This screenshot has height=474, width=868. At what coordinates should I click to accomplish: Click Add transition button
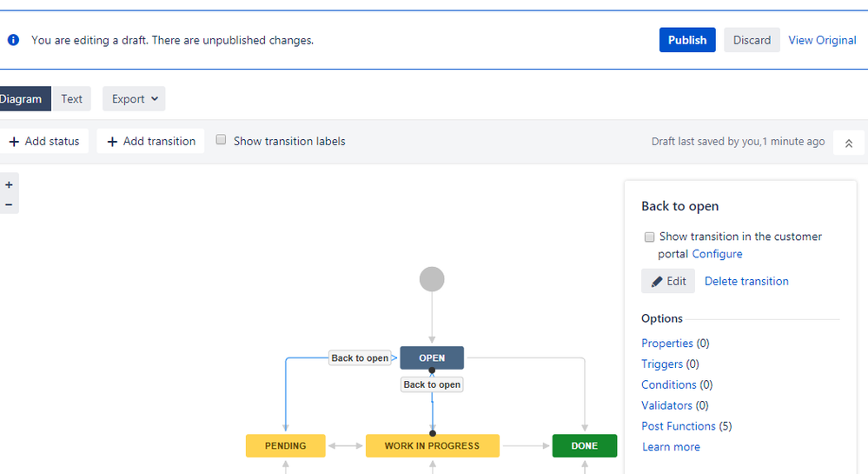[150, 142]
